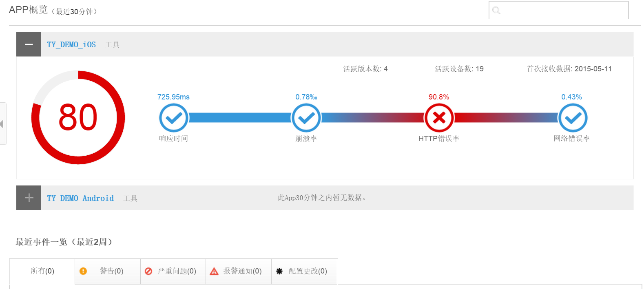Open the 报警通知(0) tab
This screenshot has width=644, height=289.
pos(238,271)
